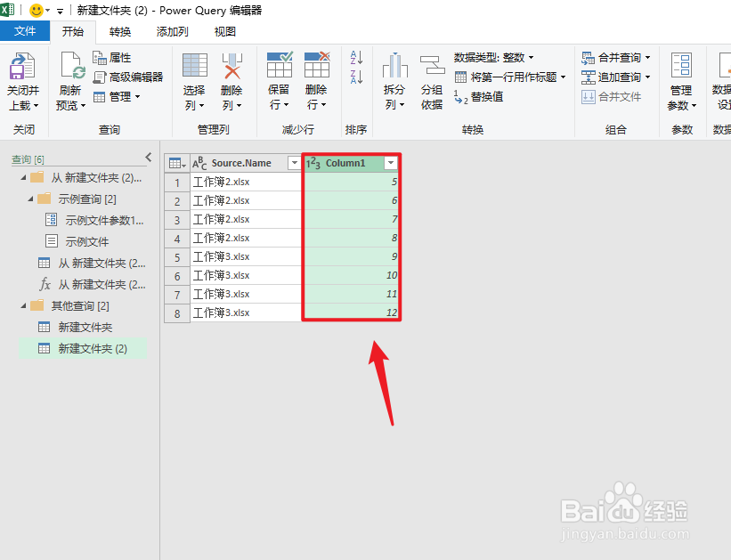Click the Refresh Preview icon
The image size is (731, 560).
[x=73, y=65]
